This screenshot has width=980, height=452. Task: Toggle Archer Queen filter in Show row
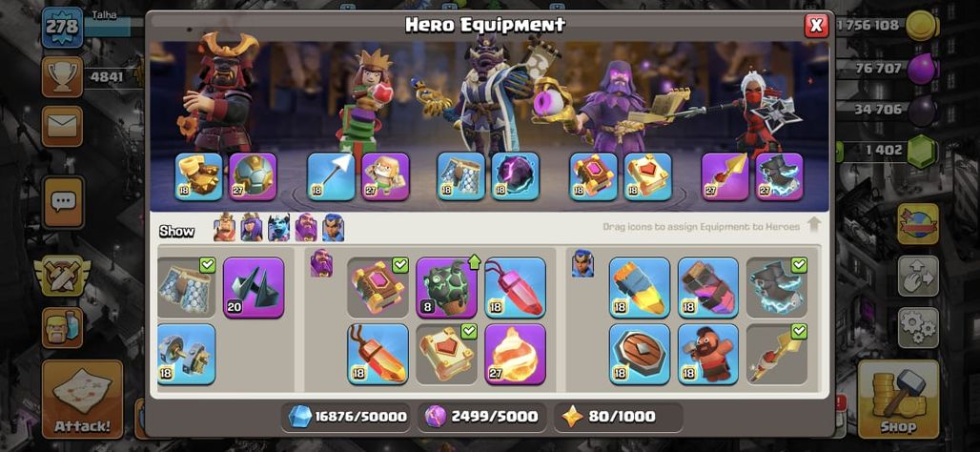(252, 227)
